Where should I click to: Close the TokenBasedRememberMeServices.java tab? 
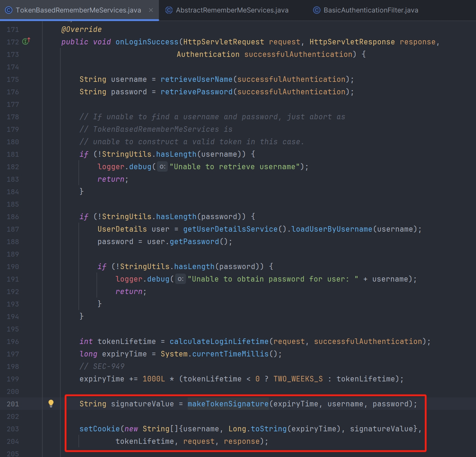pos(151,10)
